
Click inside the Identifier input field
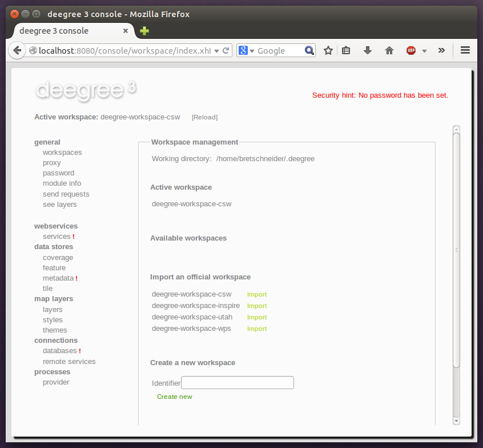point(237,382)
